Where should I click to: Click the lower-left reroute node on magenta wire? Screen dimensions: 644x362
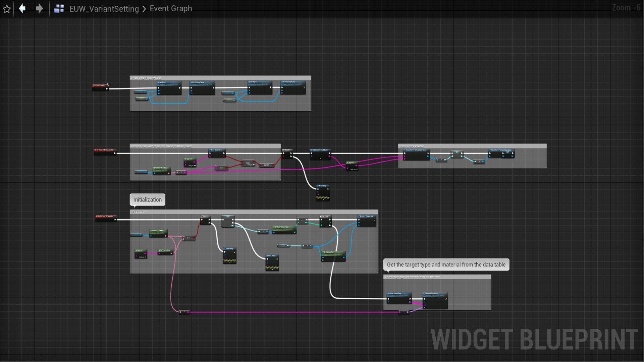pyautogui.click(x=184, y=312)
